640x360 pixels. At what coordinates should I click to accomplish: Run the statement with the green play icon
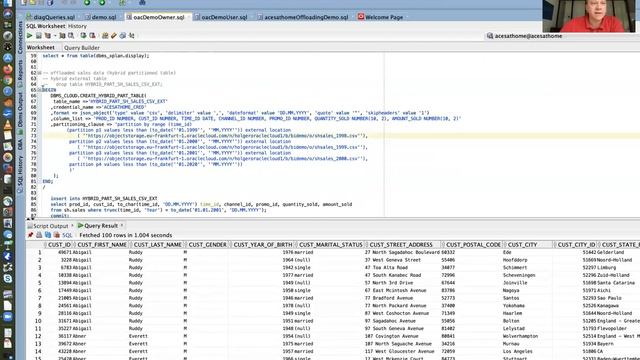pos(29,36)
